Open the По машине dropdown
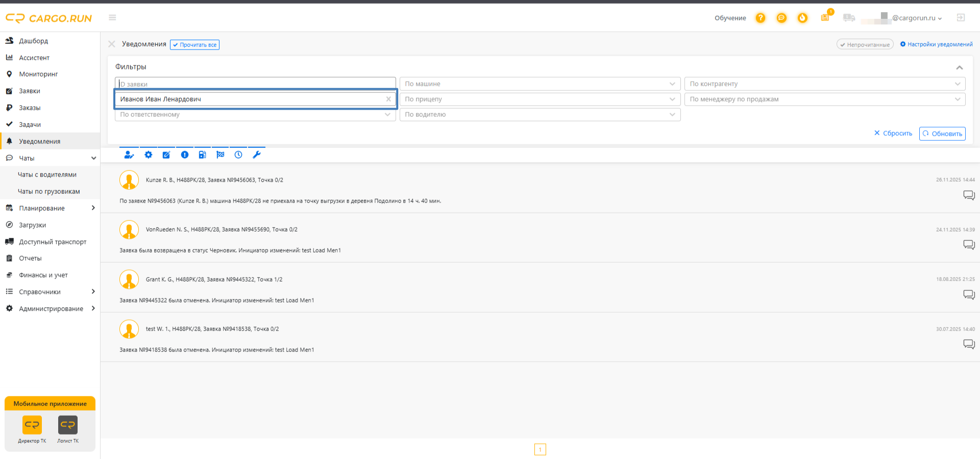 (x=540, y=84)
